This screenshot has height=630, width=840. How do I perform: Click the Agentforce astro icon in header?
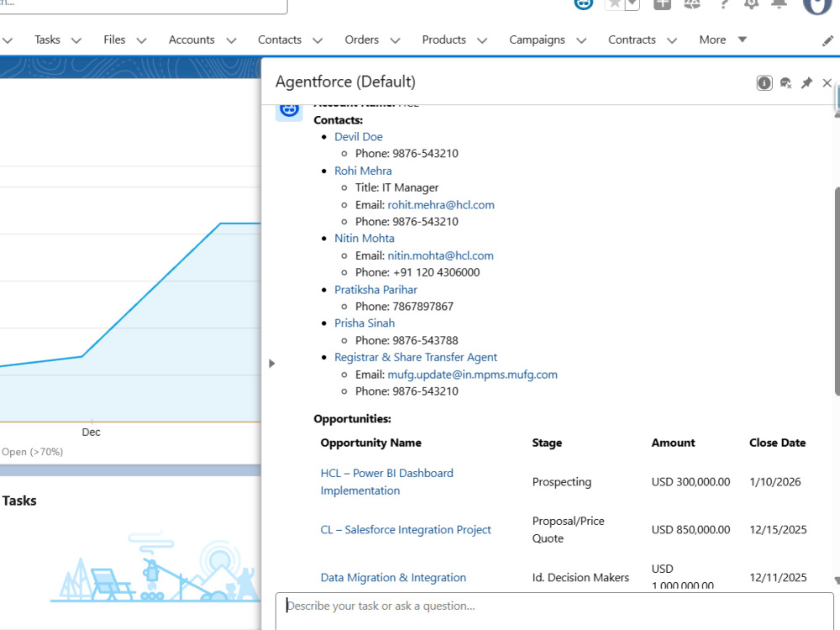(584, 4)
